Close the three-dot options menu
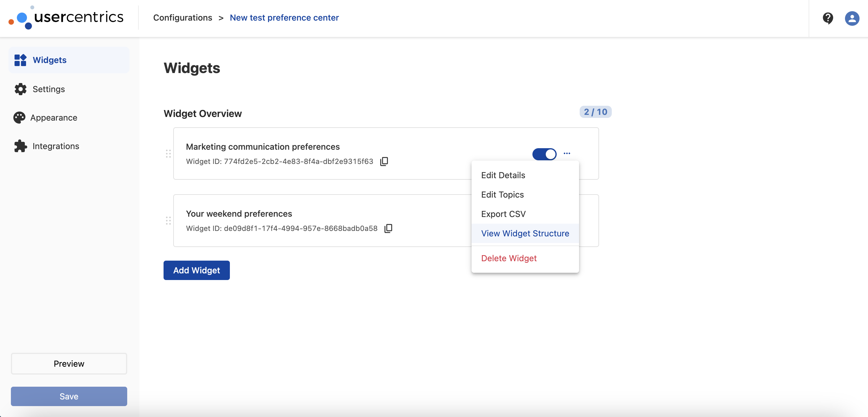Screen dimensions: 868x417 pyautogui.click(x=567, y=153)
